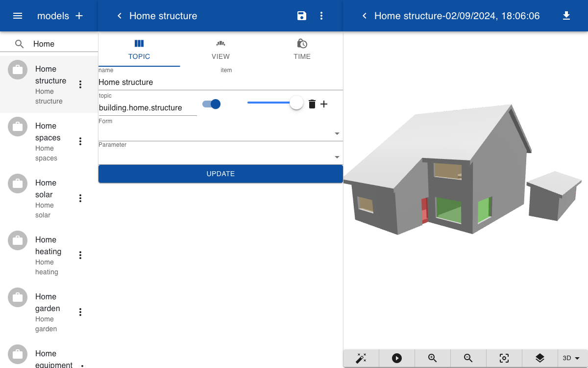
Task: Zoom in on the 3D model
Action: point(433,358)
